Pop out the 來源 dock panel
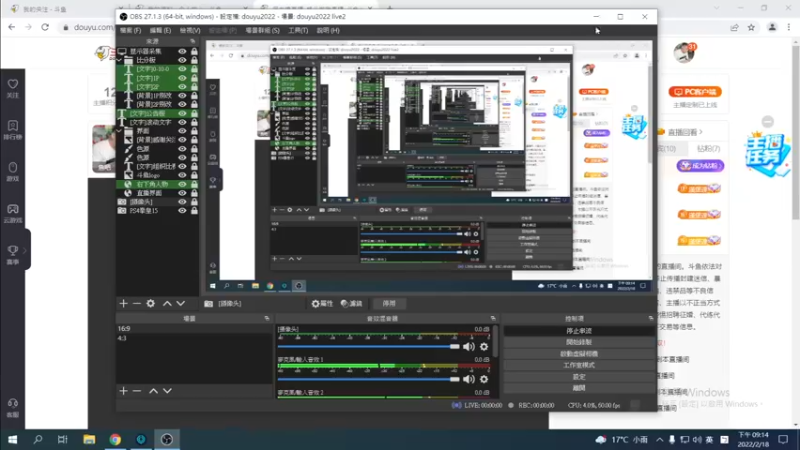This screenshot has height=450, width=800. tap(193, 41)
